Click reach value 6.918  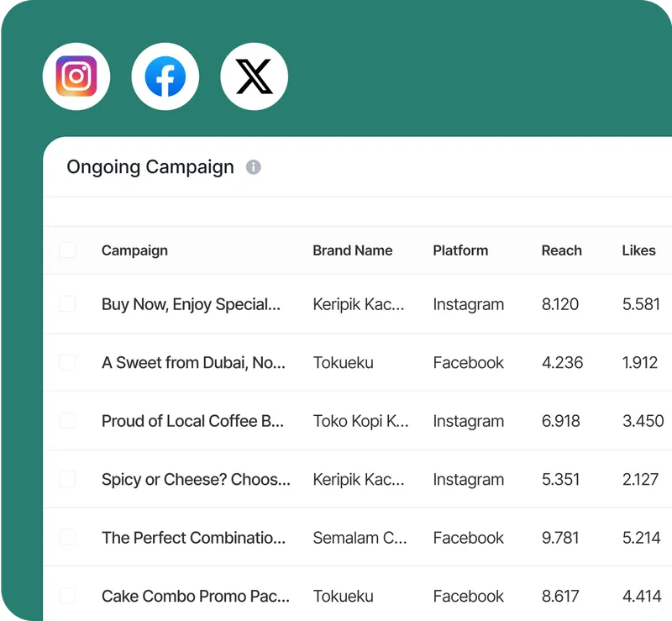click(561, 421)
